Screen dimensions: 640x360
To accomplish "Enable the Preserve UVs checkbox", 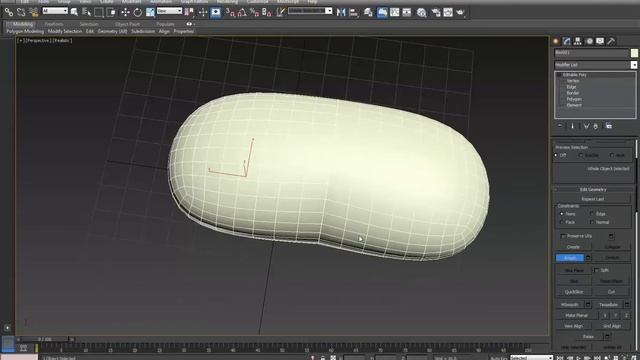I will tap(563, 236).
